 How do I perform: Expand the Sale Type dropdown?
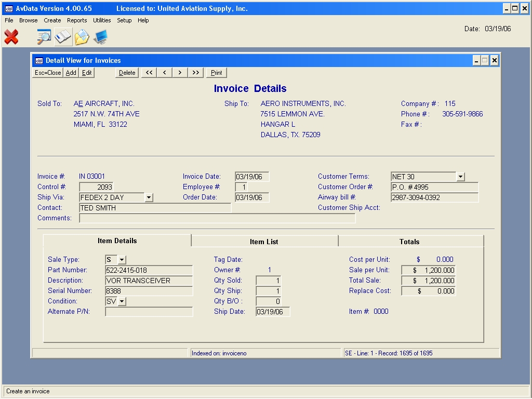tap(122, 260)
